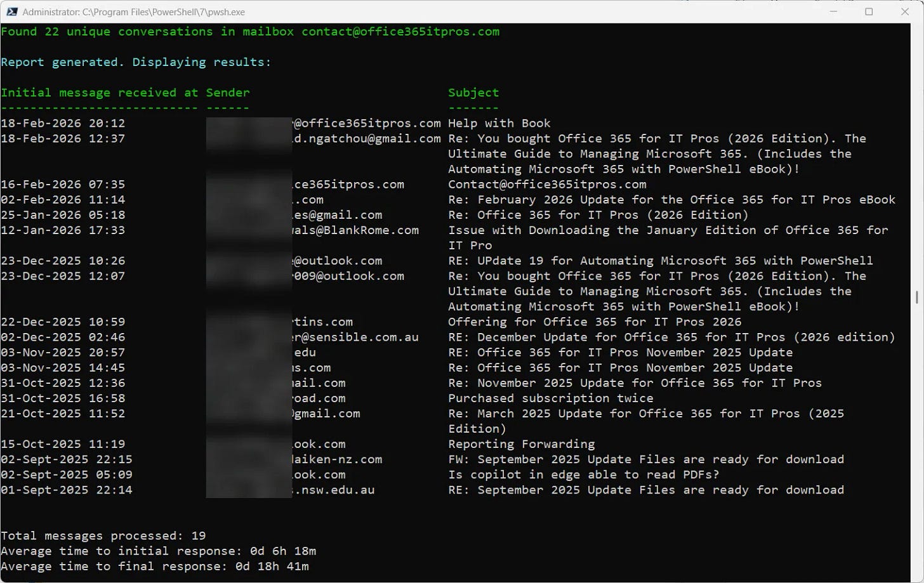
Task: Click the timestamp 03-Nov-2025 20:57
Action: [x=63, y=352]
